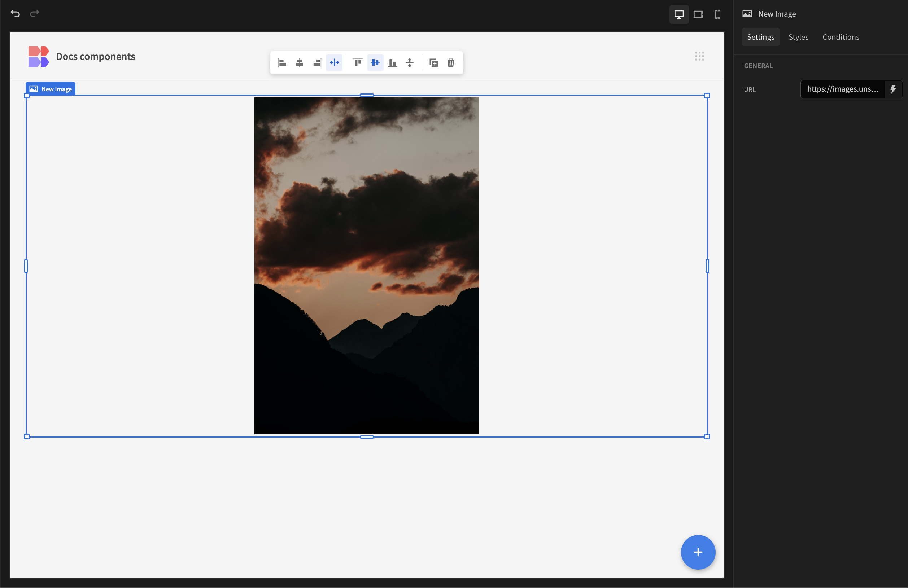Click the lightning bolt dynamic URL button
The width and height of the screenshot is (908, 588).
[x=893, y=89]
